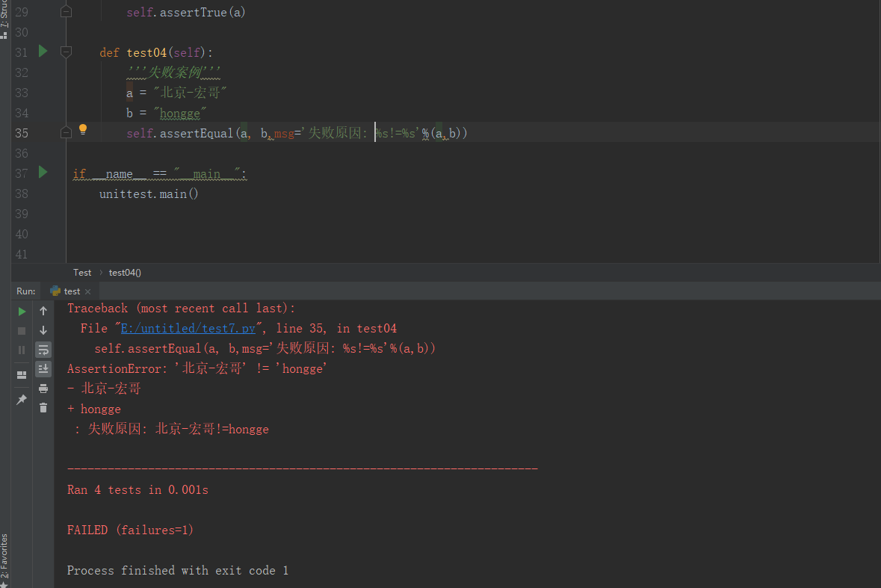Screen dimensions: 881x588
Task: Select test04() in the breadcrumb bar
Action: point(125,273)
